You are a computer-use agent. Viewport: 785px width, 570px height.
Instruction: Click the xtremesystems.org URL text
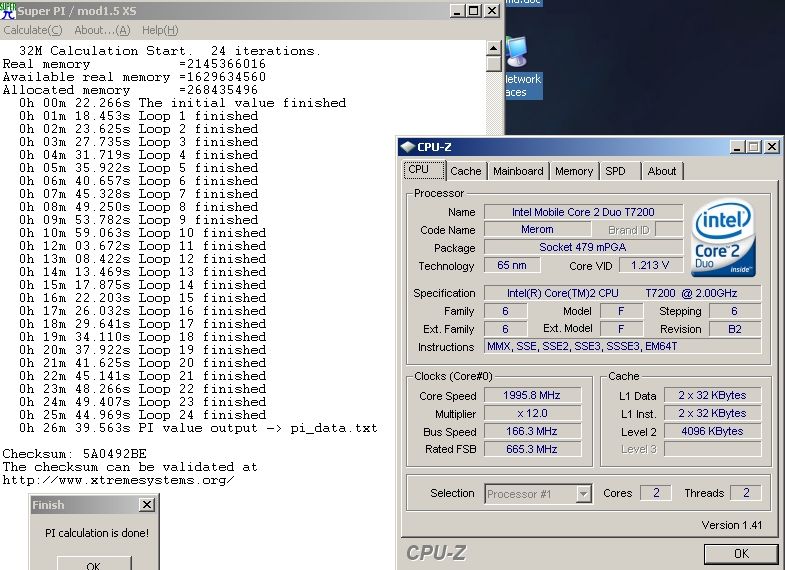119,480
